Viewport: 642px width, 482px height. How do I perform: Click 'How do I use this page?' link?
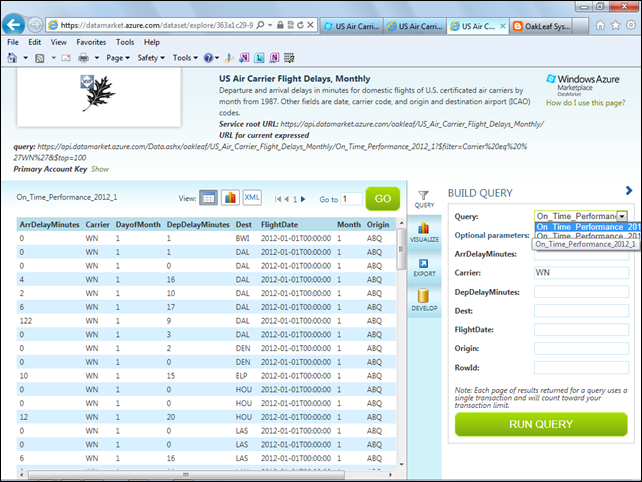click(x=585, y=103)
